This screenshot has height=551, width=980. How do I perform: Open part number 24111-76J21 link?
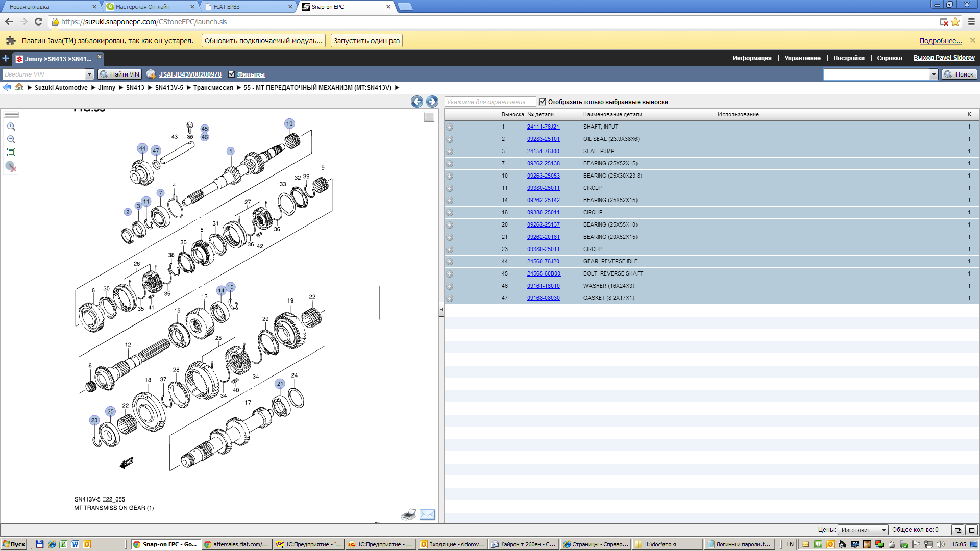click(x=543, y=127)
